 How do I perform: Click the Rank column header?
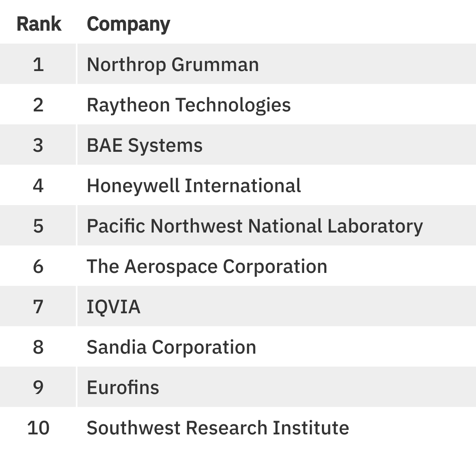click(x=39, y=24)
